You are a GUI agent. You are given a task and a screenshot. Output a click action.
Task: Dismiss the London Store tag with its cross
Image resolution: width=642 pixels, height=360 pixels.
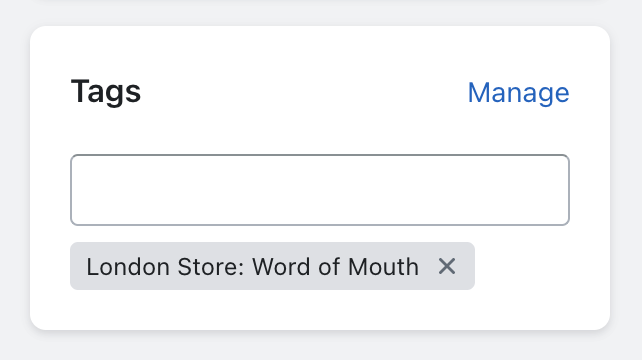447,267
